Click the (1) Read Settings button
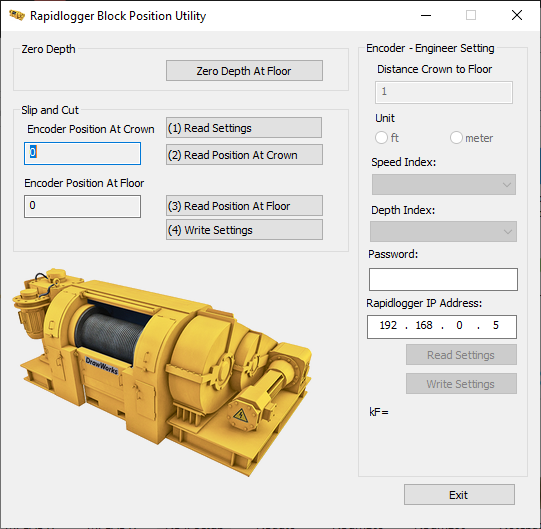The width and height of the screenshot is (541, 529). tap(244, 128)
